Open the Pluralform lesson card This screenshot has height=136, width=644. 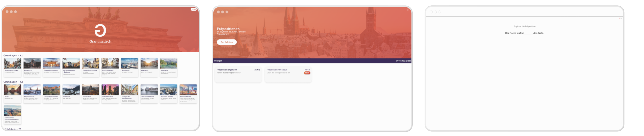click(x=32, y=68)
